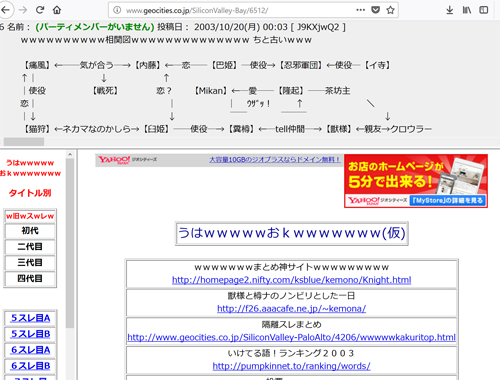Click the 2003/10/20(月) 00:03 post date

coord(241,27)
